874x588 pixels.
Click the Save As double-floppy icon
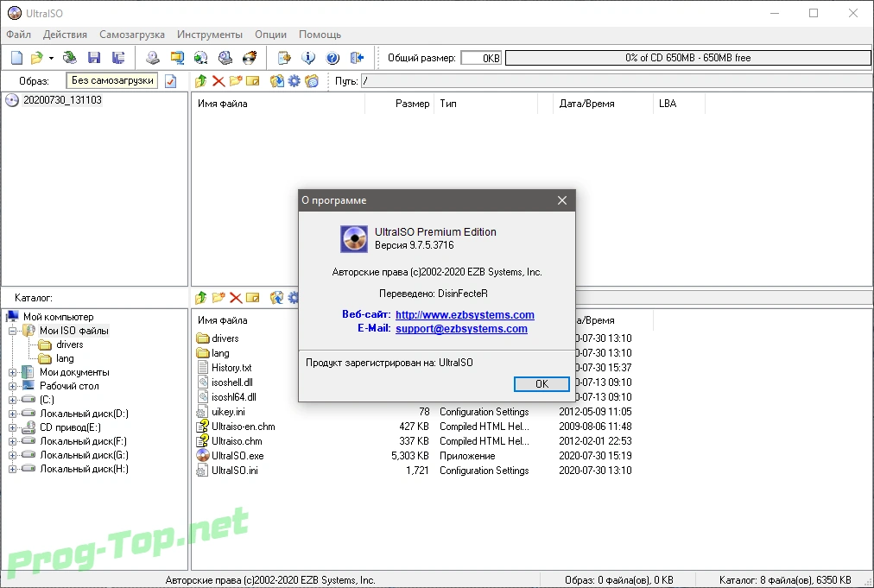[118, 57]
